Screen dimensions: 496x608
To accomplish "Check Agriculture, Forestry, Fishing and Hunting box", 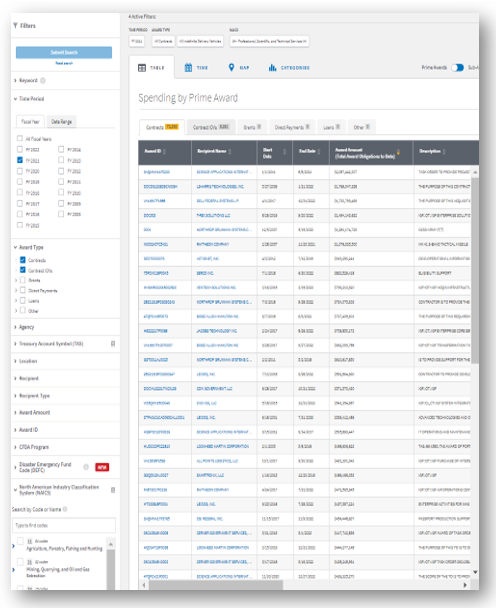I will (20, 541).
